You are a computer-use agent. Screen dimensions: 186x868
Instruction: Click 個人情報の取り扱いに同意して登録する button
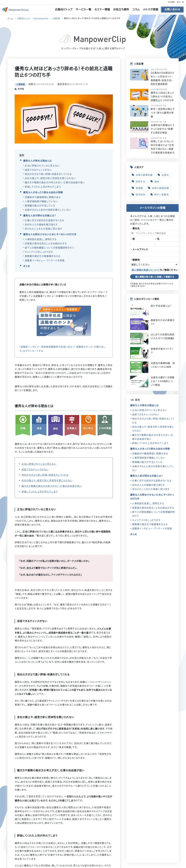(x=154, y=277)
